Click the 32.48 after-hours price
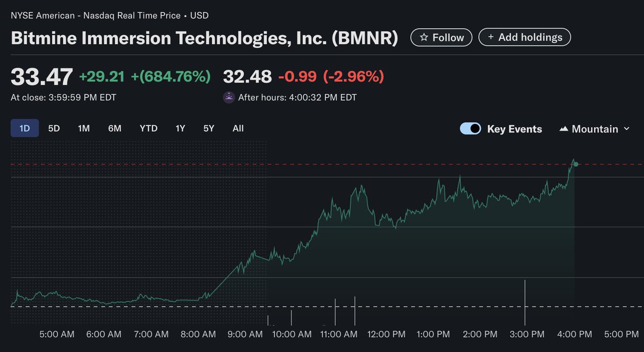 pyautogui.click(x=247, y=77)
